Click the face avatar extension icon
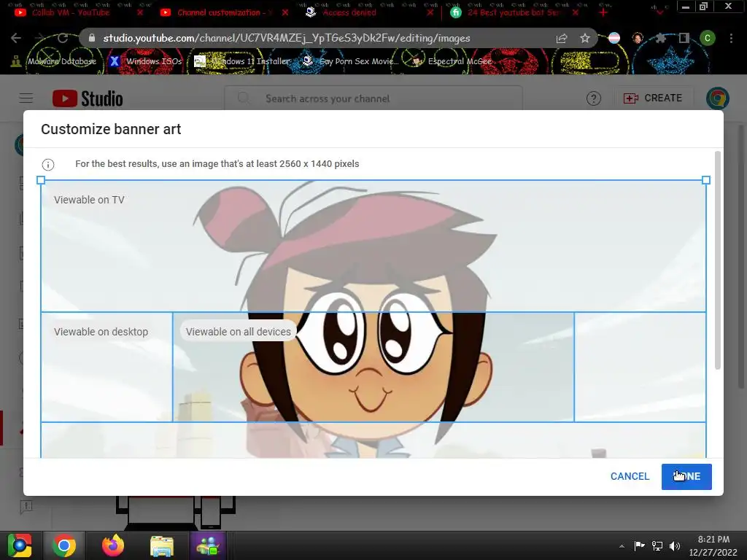The image size is (747, 560). tap(638, 38)
